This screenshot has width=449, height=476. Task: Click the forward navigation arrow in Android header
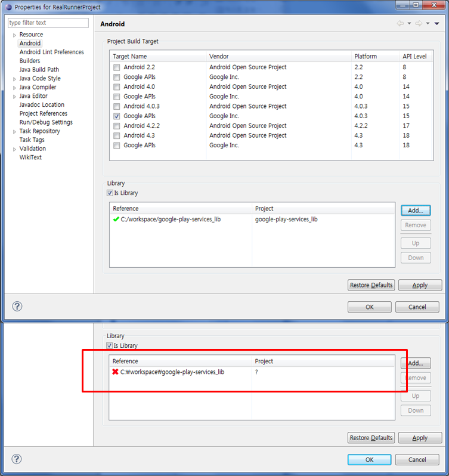[419, 23]
